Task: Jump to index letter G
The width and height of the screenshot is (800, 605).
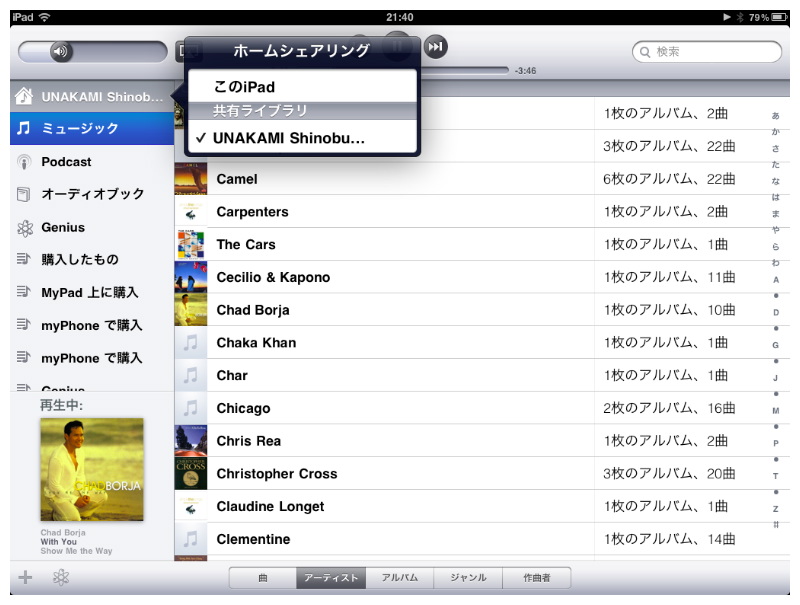Action: point(776,345)
